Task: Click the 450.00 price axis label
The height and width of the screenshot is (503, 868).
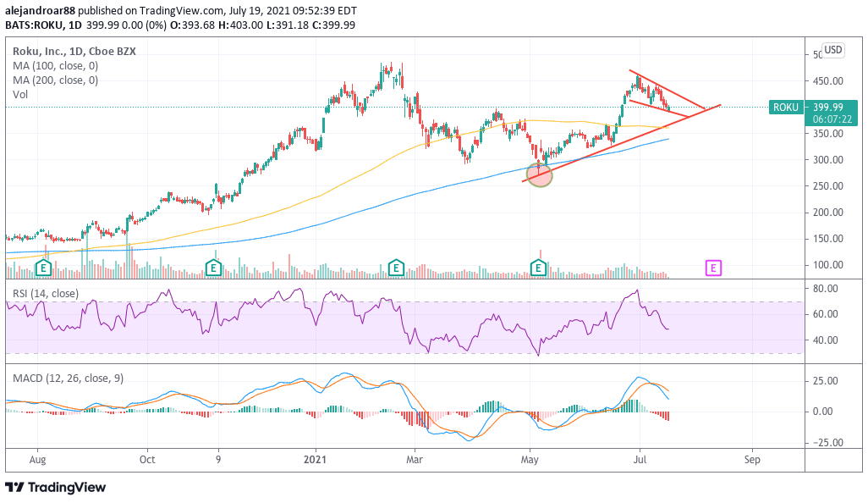Action: click(x=828, y=81)
